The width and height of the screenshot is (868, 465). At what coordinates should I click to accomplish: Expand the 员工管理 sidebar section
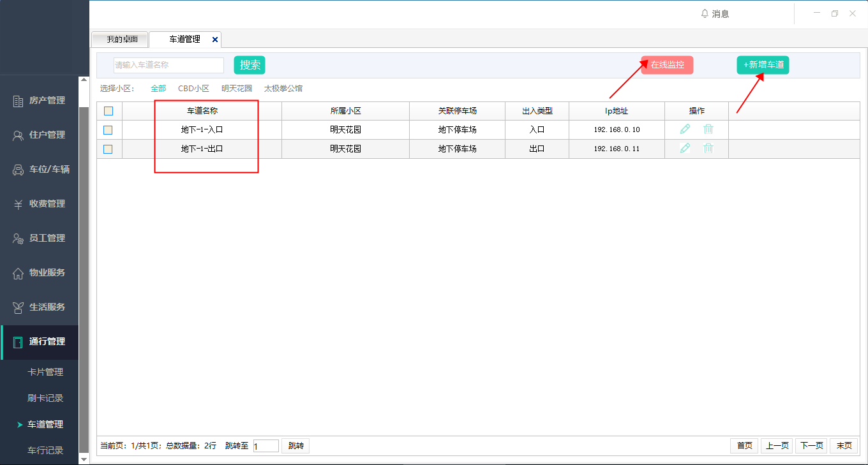[x=40, y=238]
